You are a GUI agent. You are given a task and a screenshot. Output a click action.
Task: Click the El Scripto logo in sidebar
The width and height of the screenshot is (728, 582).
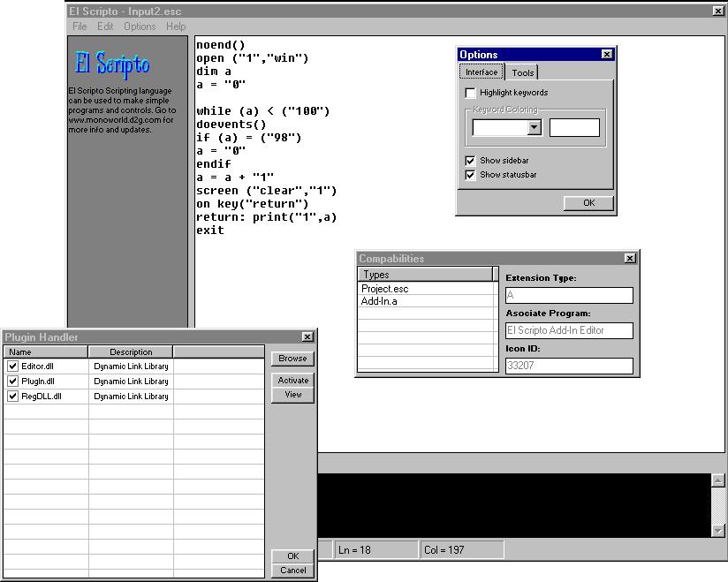[x=112, y=64]
